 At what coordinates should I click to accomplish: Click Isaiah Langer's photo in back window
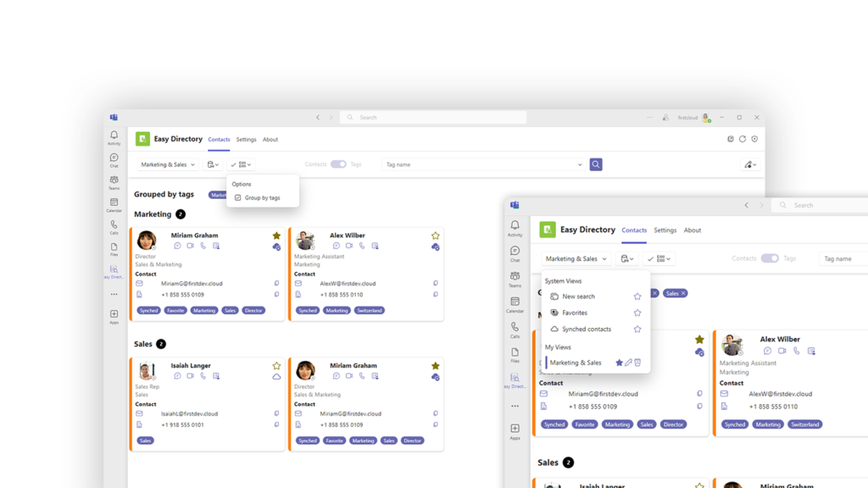[x=146, y=370]
